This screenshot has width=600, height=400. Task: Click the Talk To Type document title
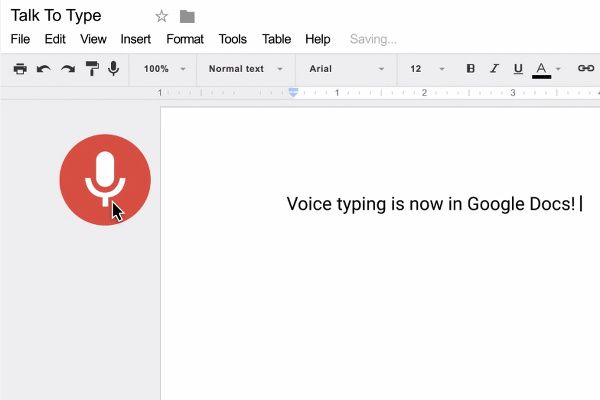point(56,16)
